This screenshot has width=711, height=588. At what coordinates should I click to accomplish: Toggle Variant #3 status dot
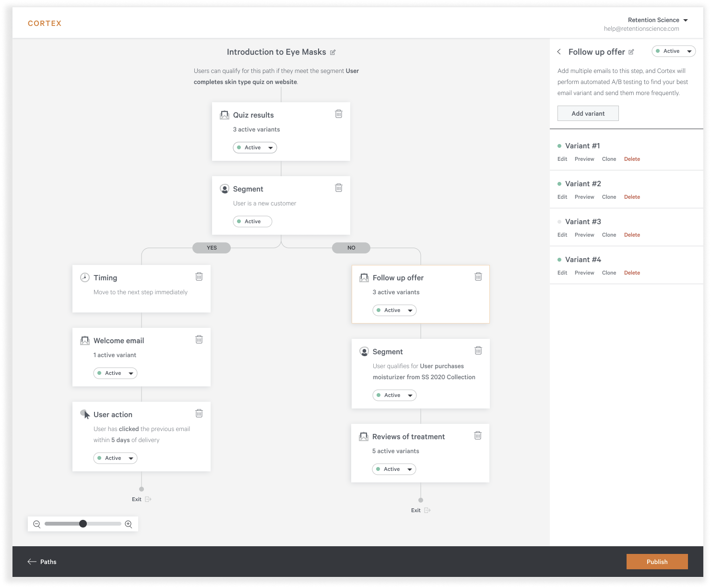pos(559,222)
